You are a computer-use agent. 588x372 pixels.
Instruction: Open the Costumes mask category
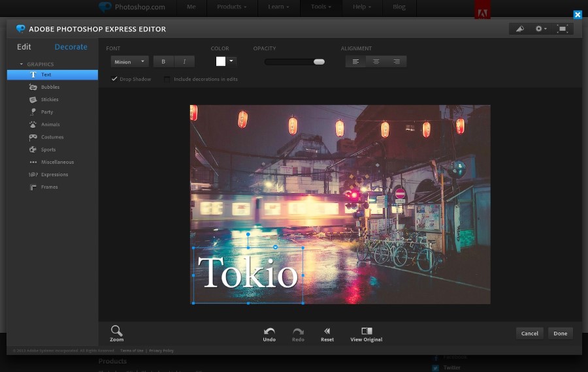33,137
